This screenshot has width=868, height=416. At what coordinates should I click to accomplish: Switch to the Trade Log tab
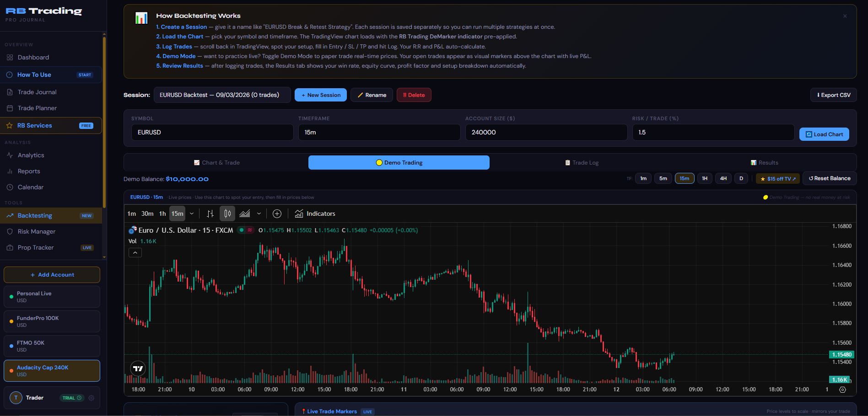pyautogui.click(x=581, y=162)
